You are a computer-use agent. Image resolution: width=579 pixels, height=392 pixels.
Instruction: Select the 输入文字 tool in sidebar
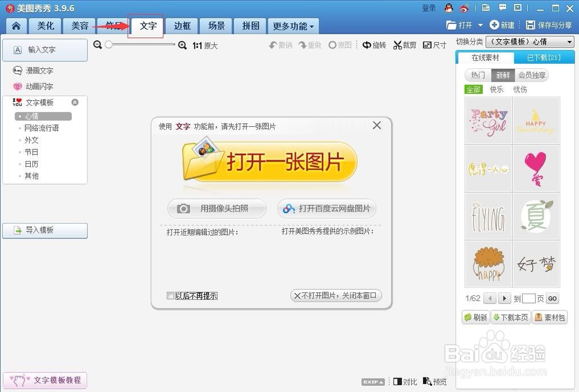click(45, 50)
